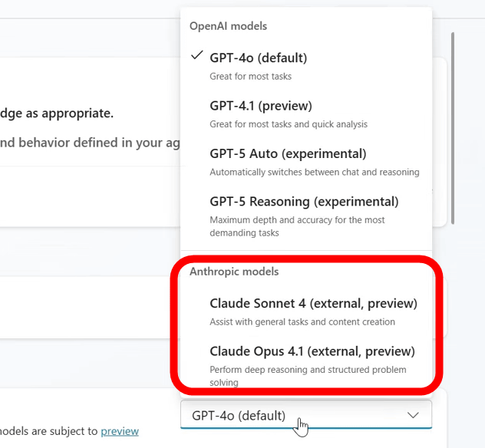Click the "behavior defined in your" text line
The width and height of the screenshot is (485, 448).
point(84,142)
